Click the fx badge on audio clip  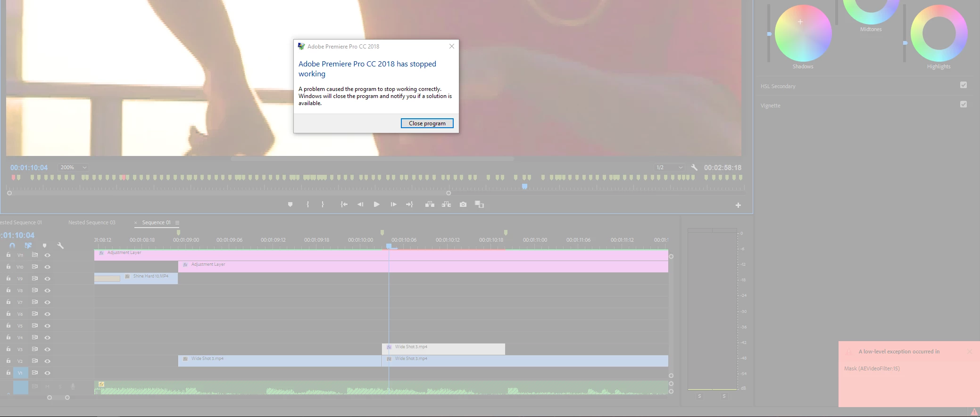(x=101, y=384)
